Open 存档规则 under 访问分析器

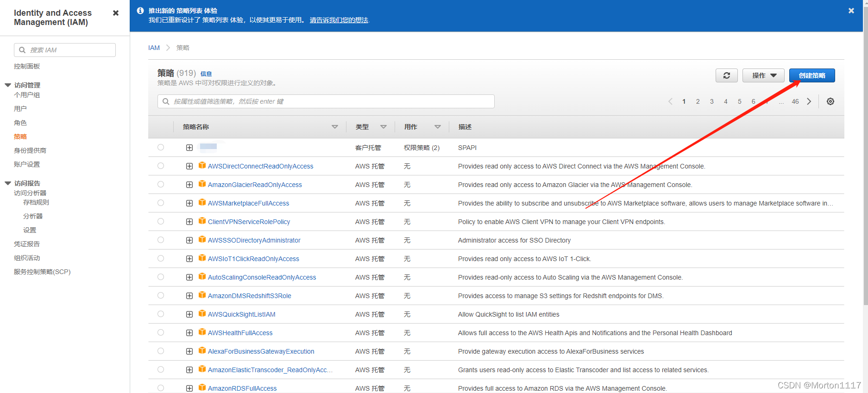point(36,202)
